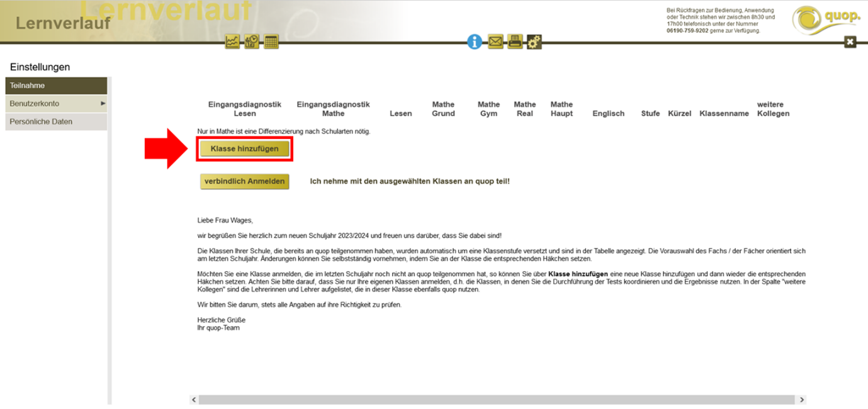Click the Mathe Haupt column header

[x=561, y=109]
